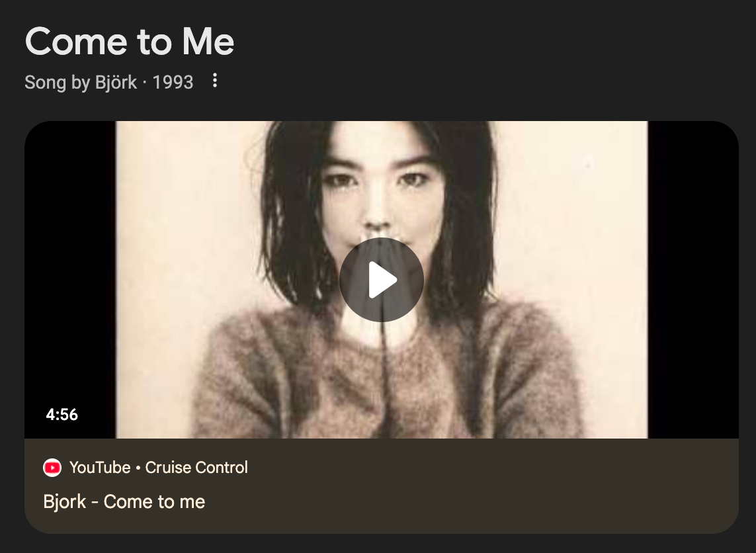
Task: Open the Cruise Control channel name
Action: [196, 467]
